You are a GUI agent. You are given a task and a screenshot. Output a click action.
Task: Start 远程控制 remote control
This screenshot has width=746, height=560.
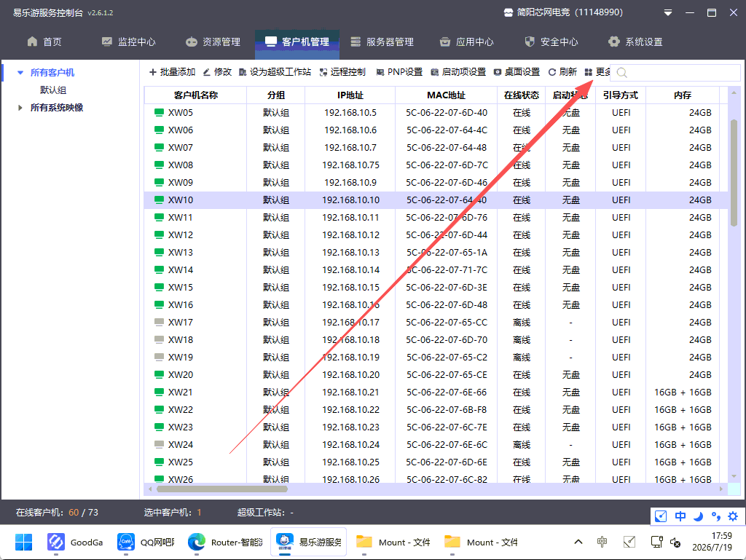point(342,72)
